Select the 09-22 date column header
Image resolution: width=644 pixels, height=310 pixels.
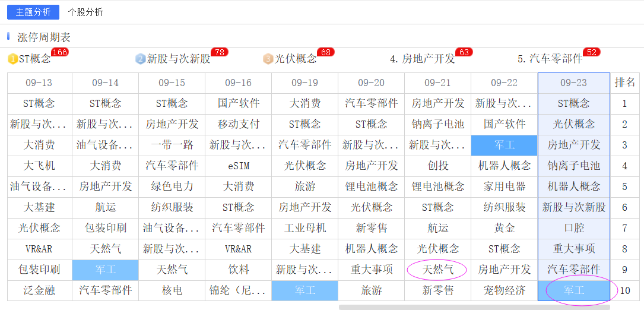coord(505,83)
